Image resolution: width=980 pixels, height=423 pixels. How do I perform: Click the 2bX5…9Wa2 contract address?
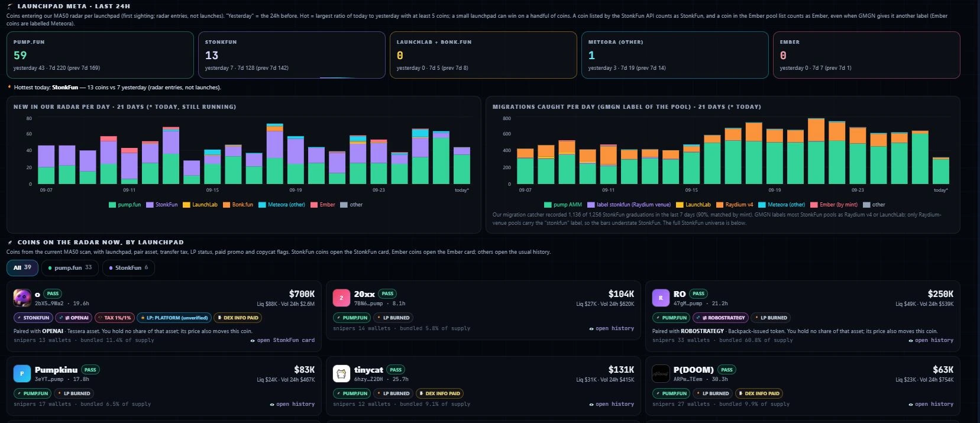(49, 303)
